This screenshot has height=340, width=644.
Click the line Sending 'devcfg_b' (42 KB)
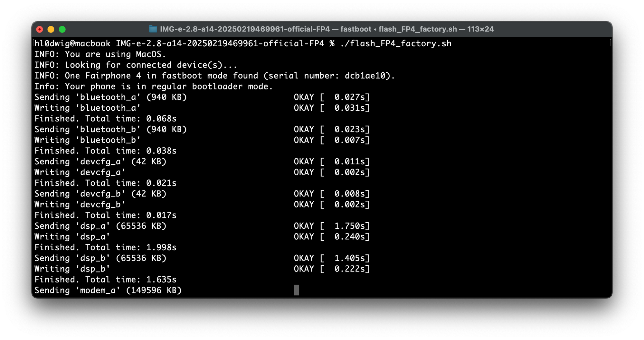(100, 194)
